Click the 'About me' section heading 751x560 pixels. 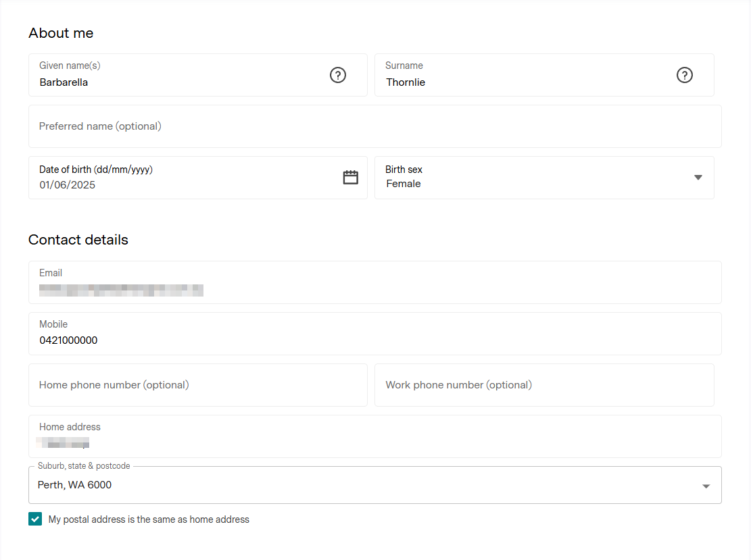[61, 33]
